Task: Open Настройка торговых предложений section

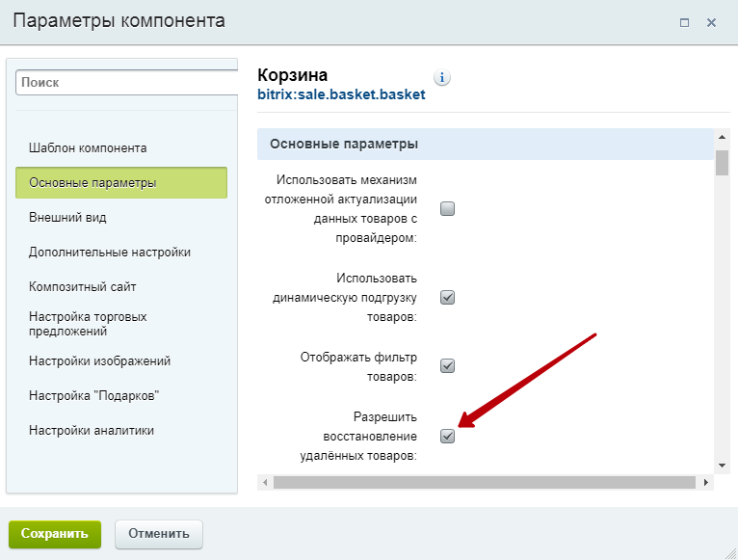Action: click(x=88, y=324)
